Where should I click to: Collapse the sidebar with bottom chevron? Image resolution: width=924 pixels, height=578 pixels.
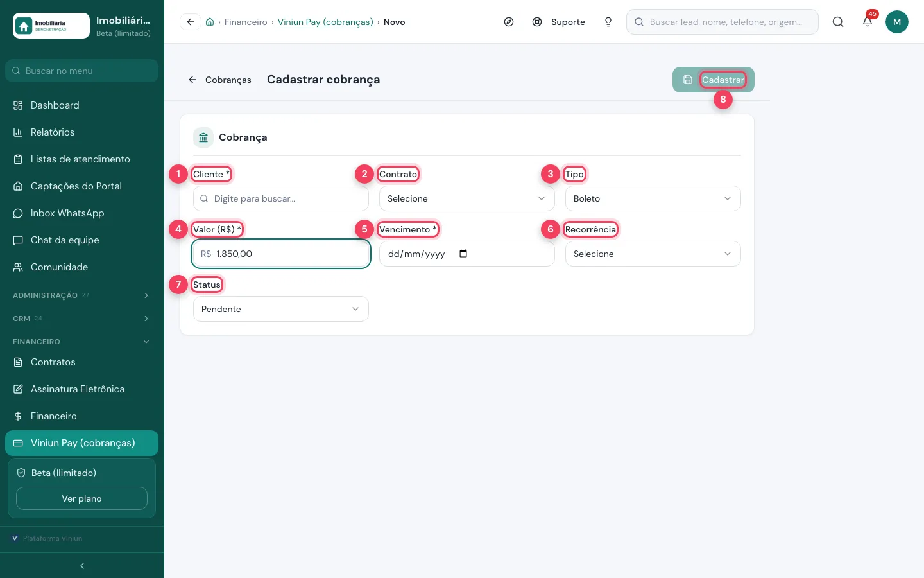pos(82,566)
